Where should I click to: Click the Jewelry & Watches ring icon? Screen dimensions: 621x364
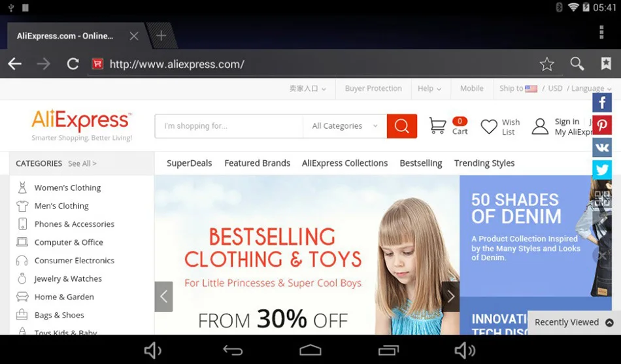(x=22, y=278)
